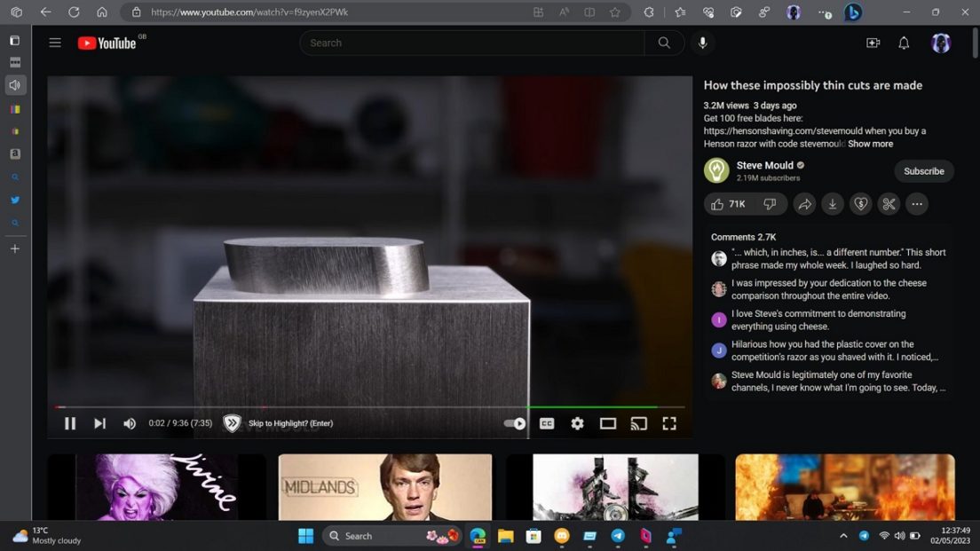980x551 pixels.
Task: Share the video using the Share icon
Action: pyautogui.click(x=804, y=204)
